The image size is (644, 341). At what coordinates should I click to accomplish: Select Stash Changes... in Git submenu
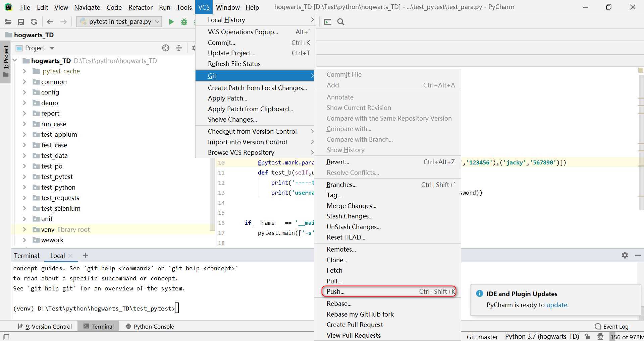point(387,216)
